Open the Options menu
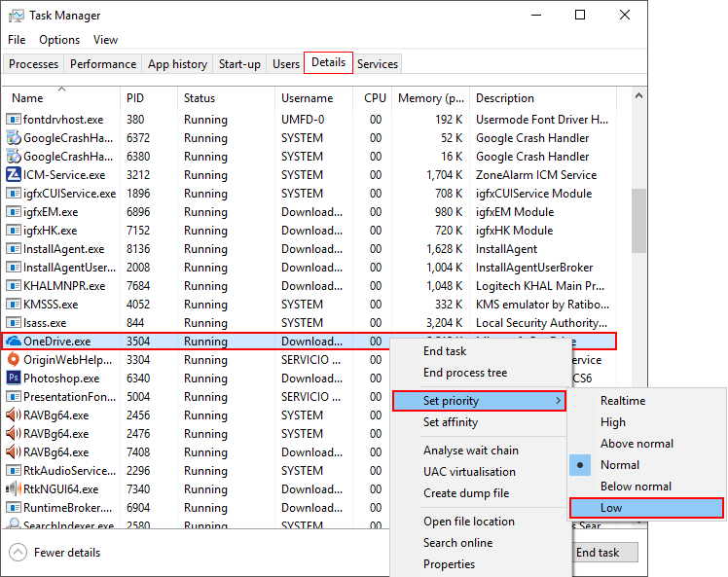This screenshot has height=577, width=728. click(59, 40)
